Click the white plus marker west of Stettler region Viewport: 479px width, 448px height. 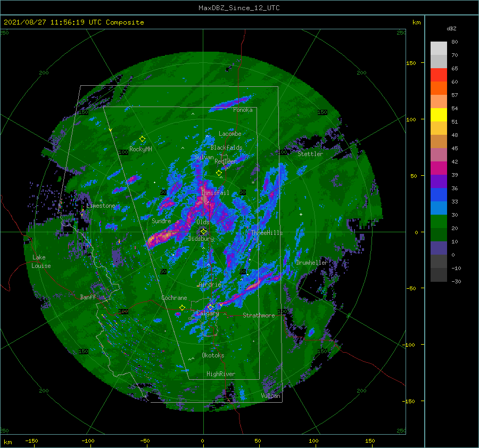point(301,214)
